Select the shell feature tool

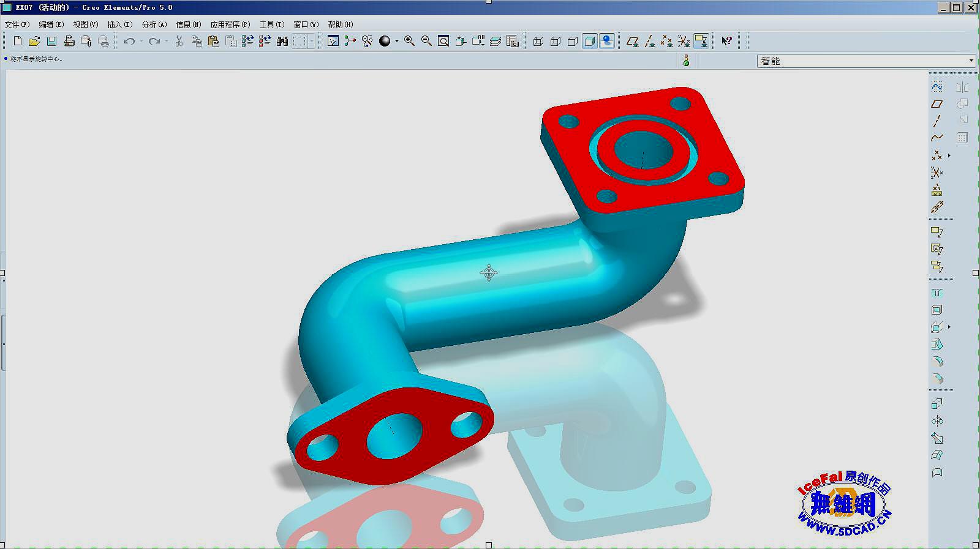[x=937, y=310]
